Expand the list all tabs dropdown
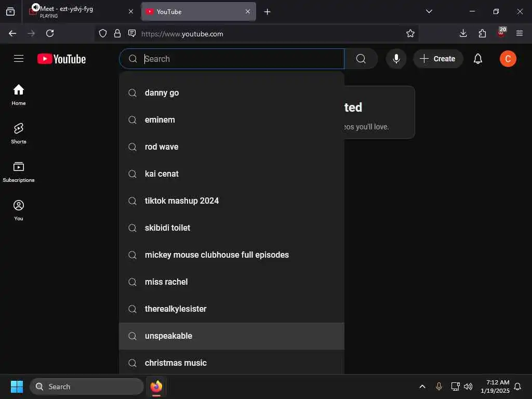The height and width of the screenshot is (399, 532). point(429,11)
